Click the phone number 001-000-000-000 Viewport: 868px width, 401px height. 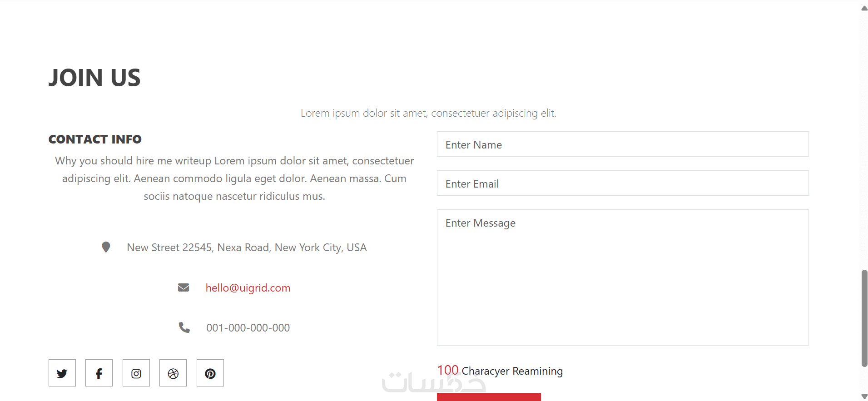(248, 328)
